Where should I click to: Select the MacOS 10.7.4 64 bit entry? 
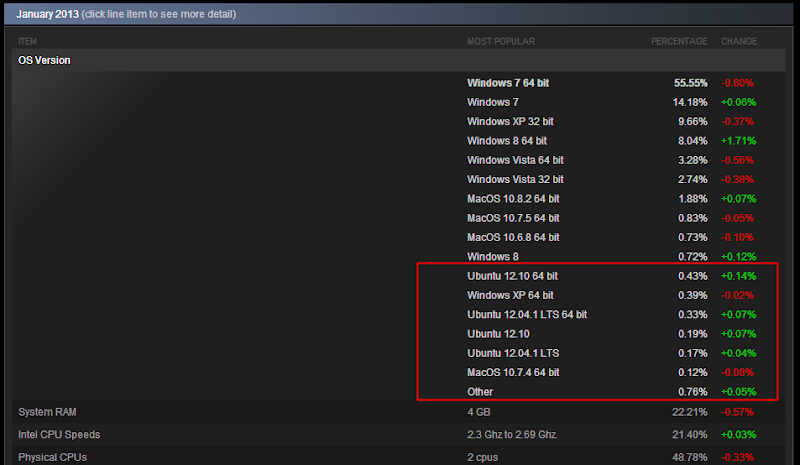(x=513, y=373)
